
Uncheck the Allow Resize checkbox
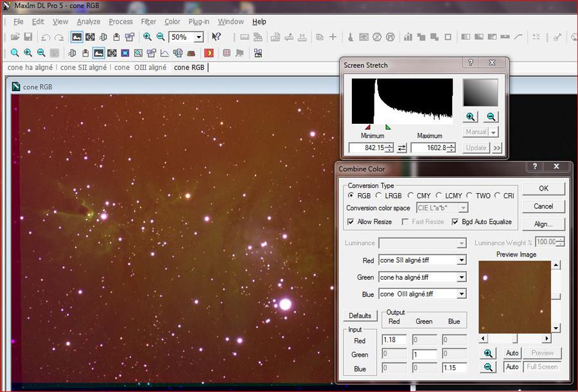tap(351, 222)
